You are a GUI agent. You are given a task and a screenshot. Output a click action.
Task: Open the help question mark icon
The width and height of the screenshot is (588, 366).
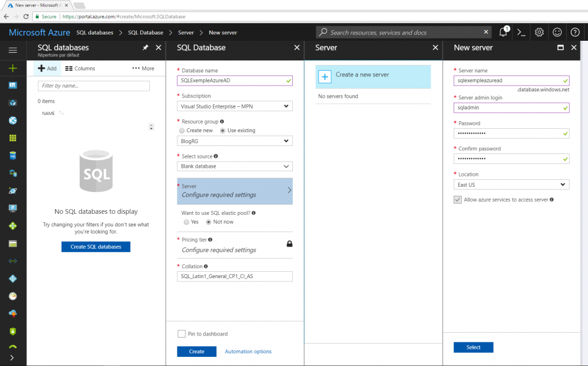(x=575, y=32)
